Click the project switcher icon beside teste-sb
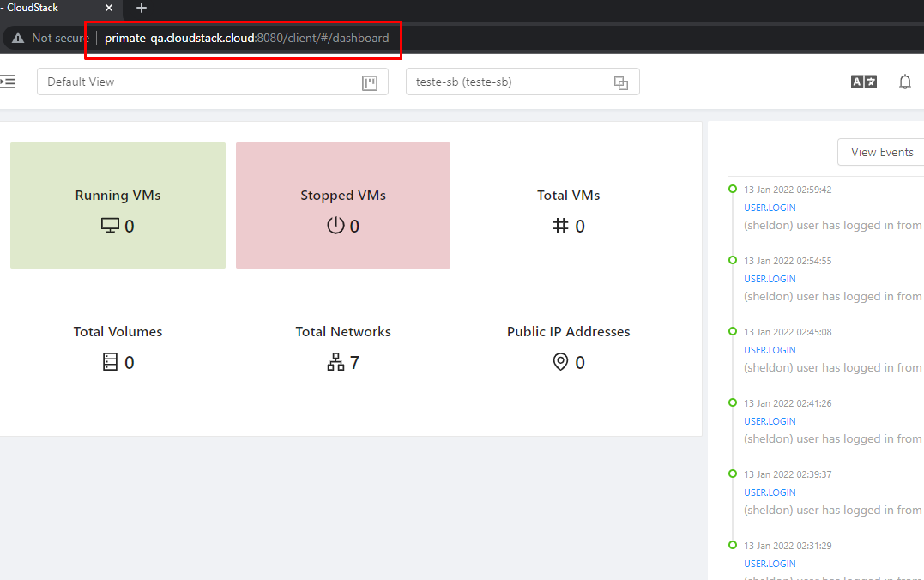924x580 pixels. (x=621, y=82)
